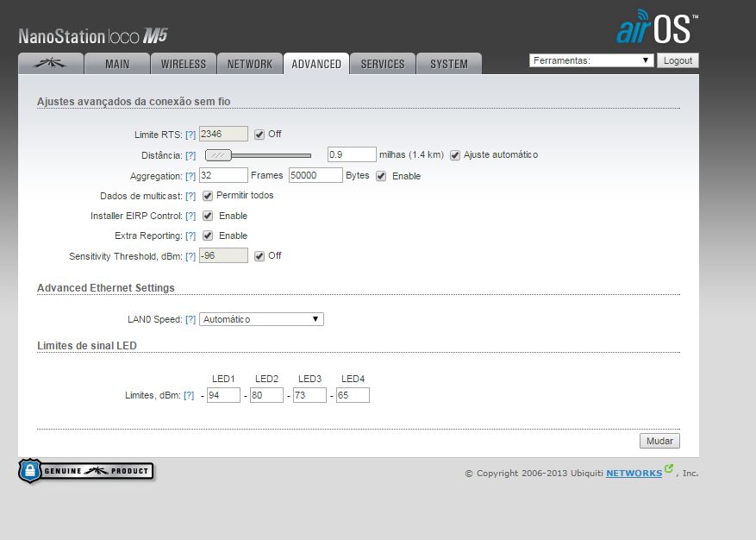Screen dimensions: 756x540
Task: Toggle the Ajuste automático checkbox
Action: 454,155
